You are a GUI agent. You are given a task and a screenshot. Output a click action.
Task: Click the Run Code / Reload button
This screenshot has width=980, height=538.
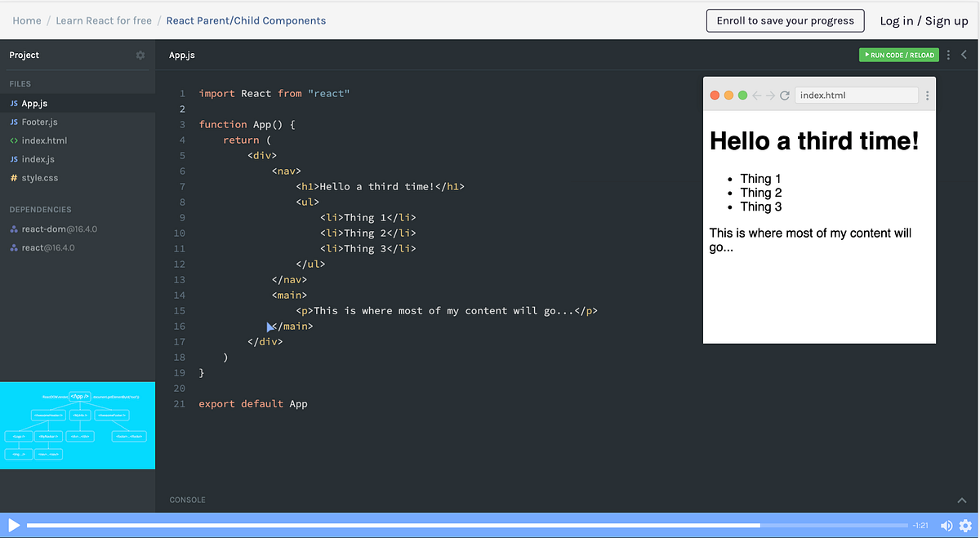(898, 55)
